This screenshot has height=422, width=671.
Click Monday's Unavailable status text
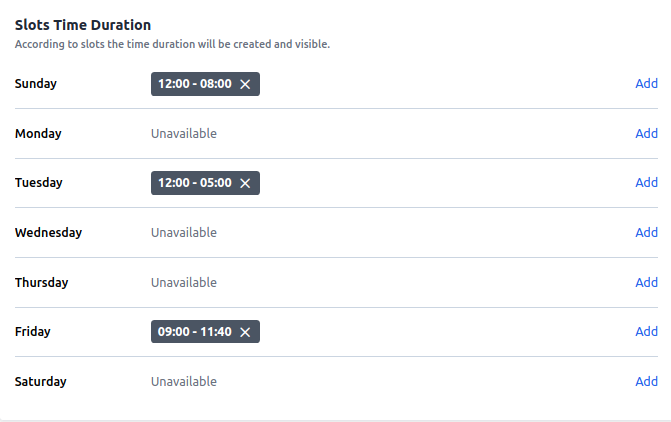(184, 134)
